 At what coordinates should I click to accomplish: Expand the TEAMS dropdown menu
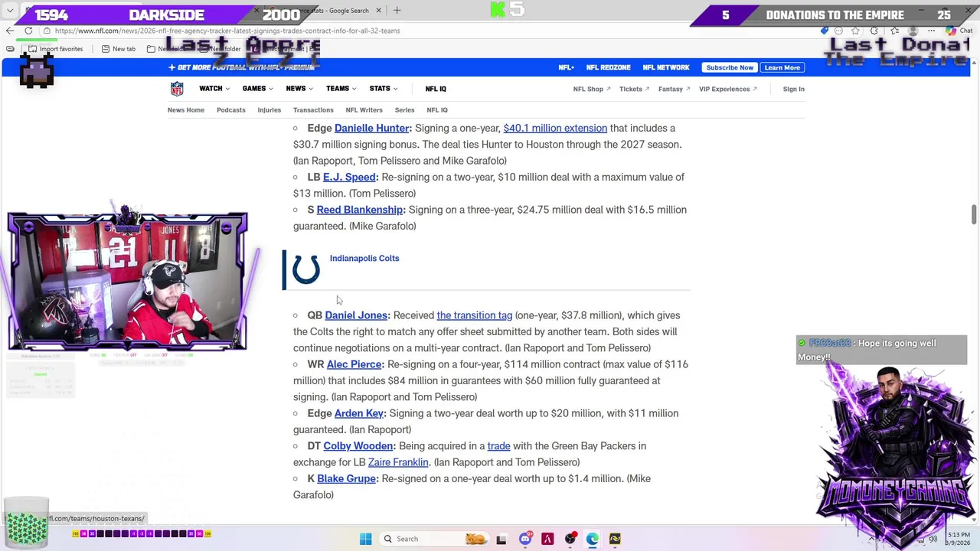pyautogui.click(x=341, y=89)
